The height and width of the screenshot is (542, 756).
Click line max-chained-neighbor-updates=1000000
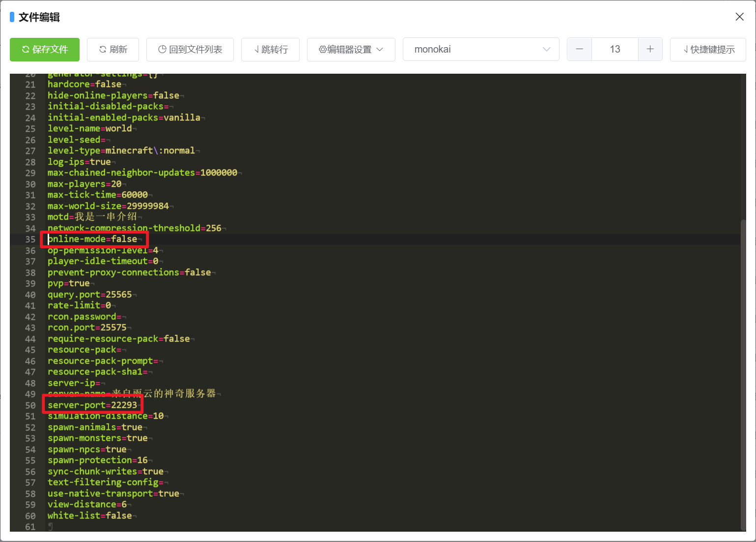pyautogui.click(x=142, y=173)
